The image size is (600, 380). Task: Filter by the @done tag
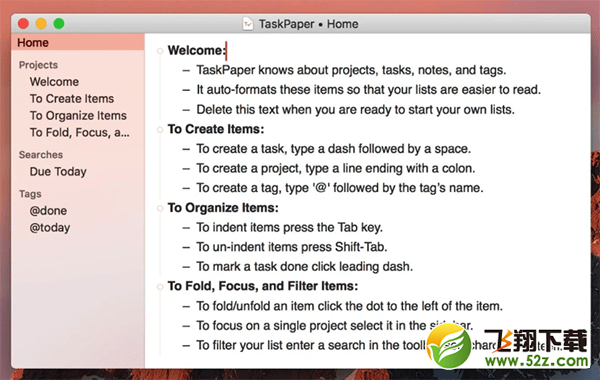click(x=48, y=210)
